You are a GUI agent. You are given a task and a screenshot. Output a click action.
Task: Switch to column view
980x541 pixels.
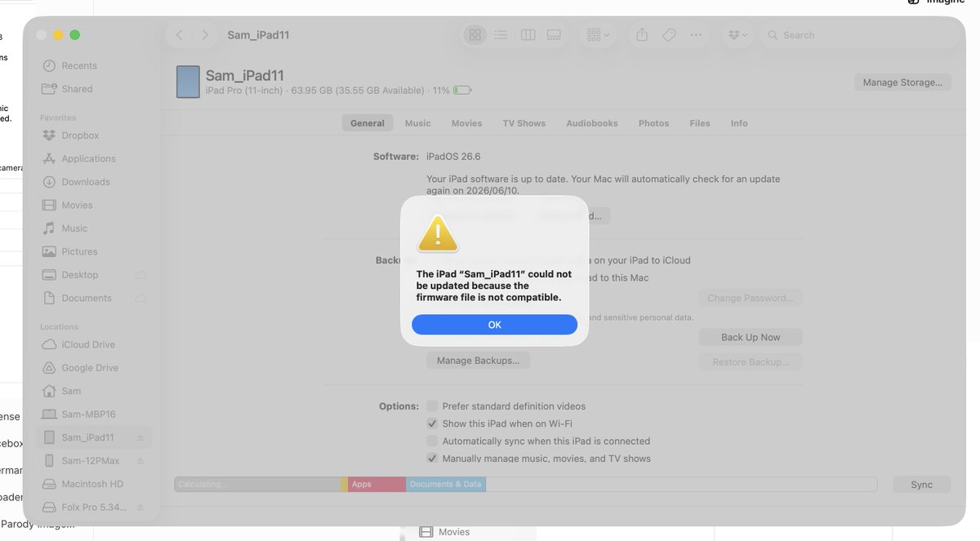pos(528,35)
